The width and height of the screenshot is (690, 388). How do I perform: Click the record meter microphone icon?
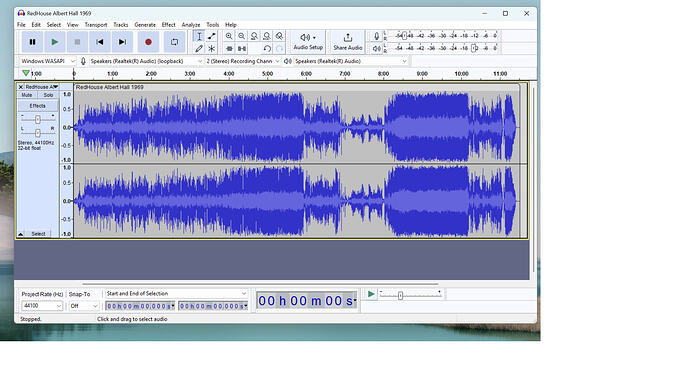pyautogui.click(x=376, y=36)
